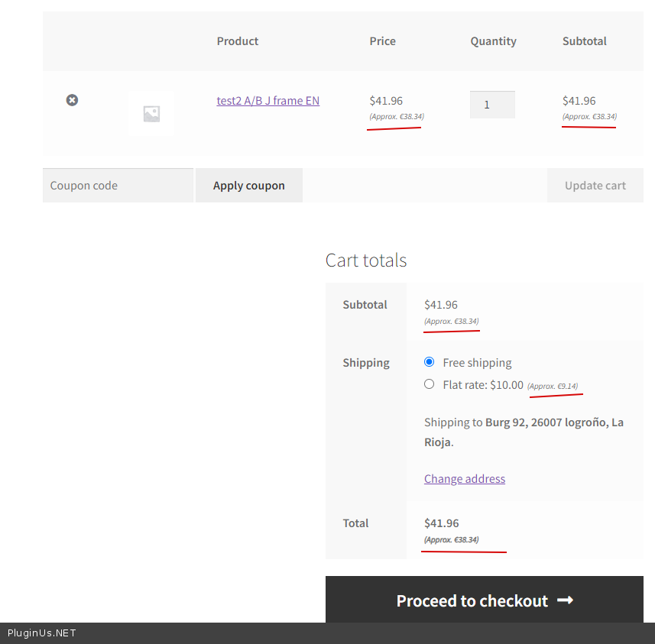Click the PluginUs.NET label in the bottom bar
This screenshot has width=655, height=644.
42,633
